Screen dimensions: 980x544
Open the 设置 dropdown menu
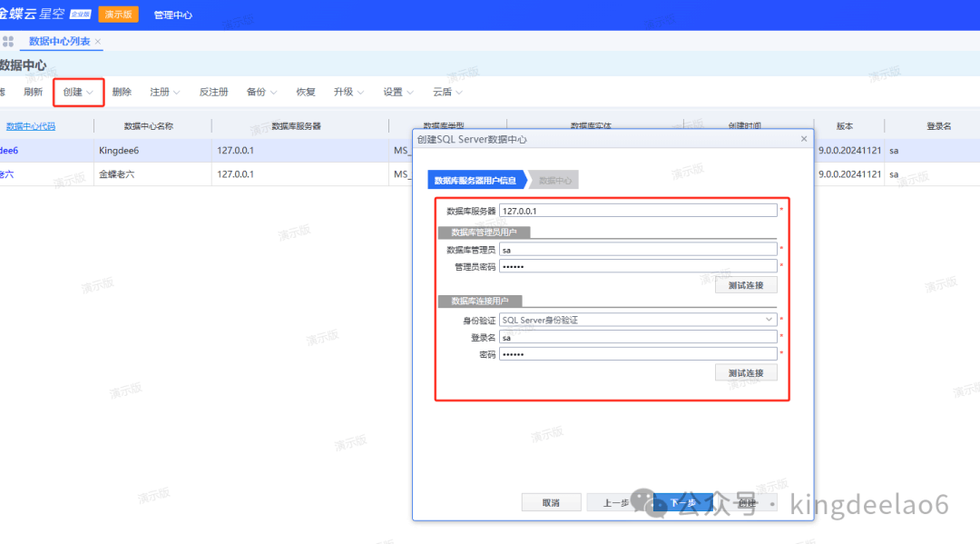398,92
